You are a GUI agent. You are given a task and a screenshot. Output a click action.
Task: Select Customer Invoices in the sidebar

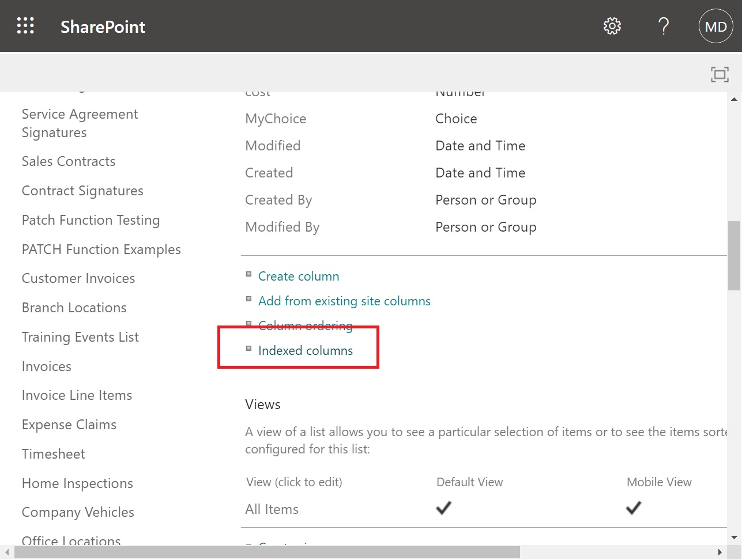(x=78, y=278)
